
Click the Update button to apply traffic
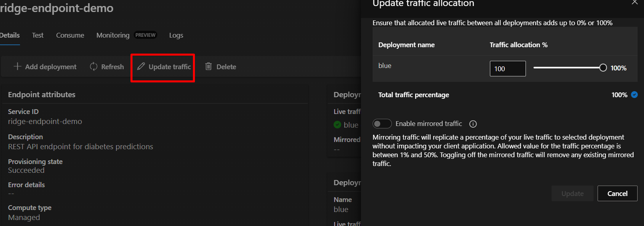click(572, 194)
